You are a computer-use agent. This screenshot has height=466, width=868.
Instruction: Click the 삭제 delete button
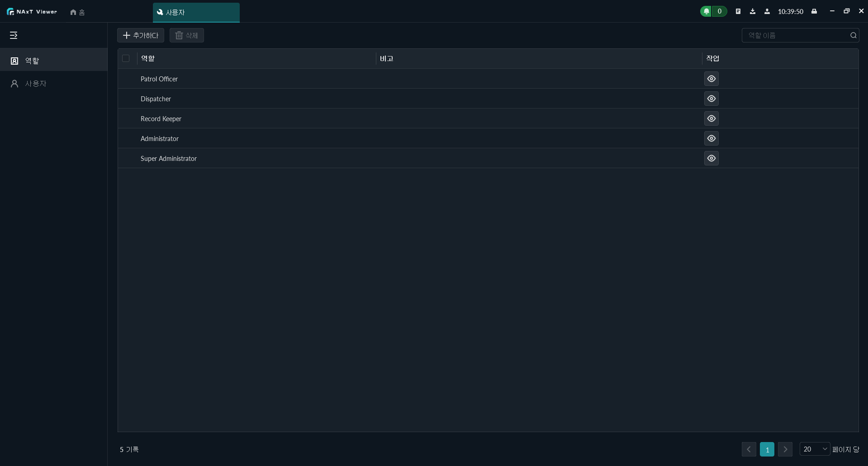pyautogui.click(x=187, y=35)
